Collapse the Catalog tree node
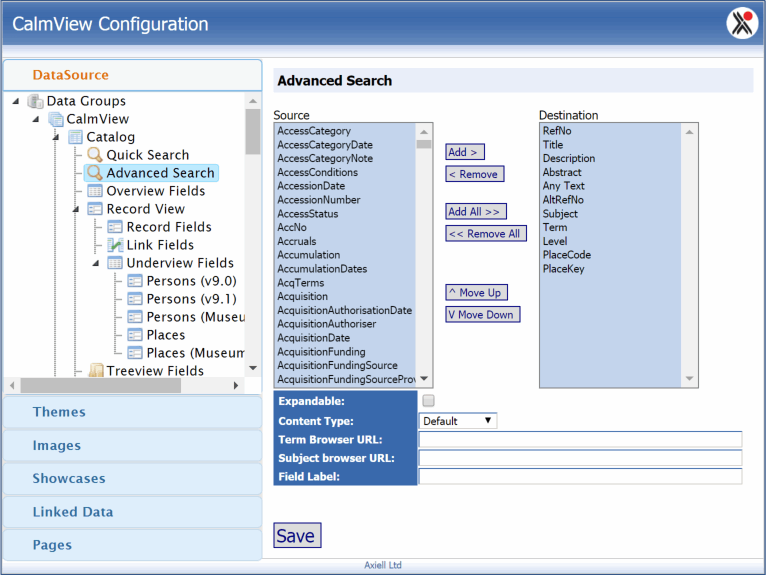This screenshot has width=766, height=575. [x=56, y=137]
